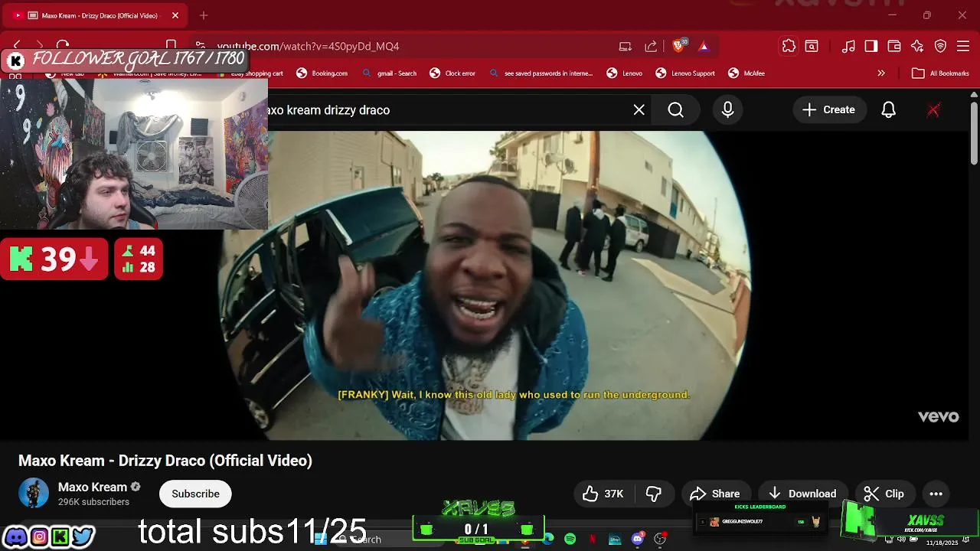
Task: Open Spotify from the taskbar
Action: click(x=570, y=539)
